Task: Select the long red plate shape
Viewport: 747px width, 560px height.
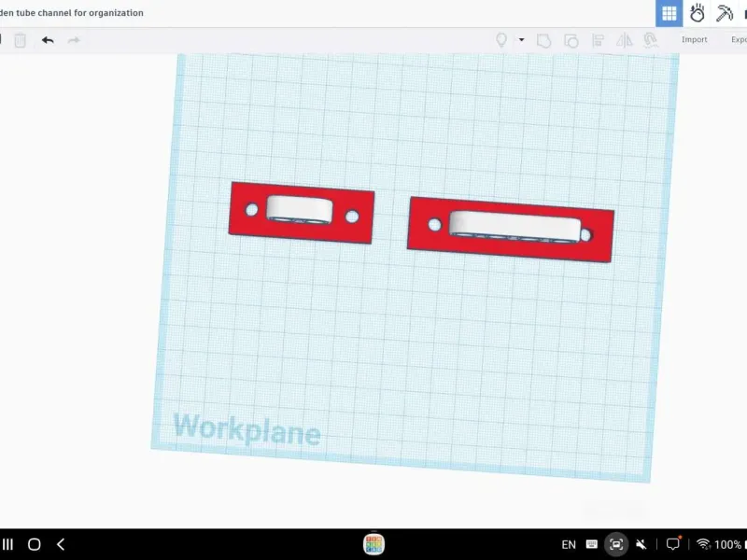Action: [x=510, y=229]
